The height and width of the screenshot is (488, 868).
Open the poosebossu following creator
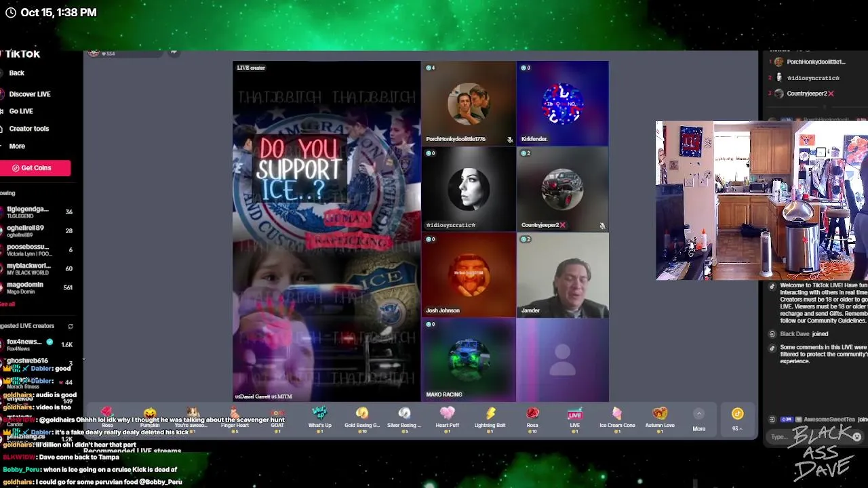[37, 250]
